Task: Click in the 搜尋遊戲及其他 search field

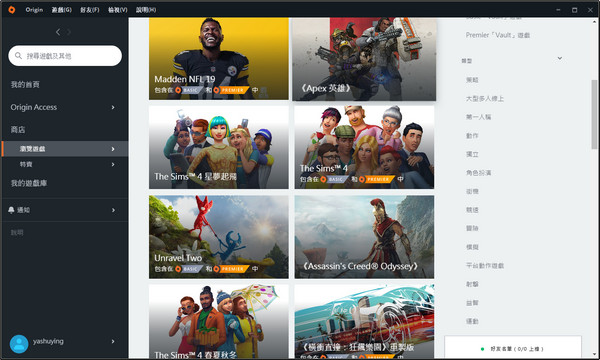Action: click(65, 56)
